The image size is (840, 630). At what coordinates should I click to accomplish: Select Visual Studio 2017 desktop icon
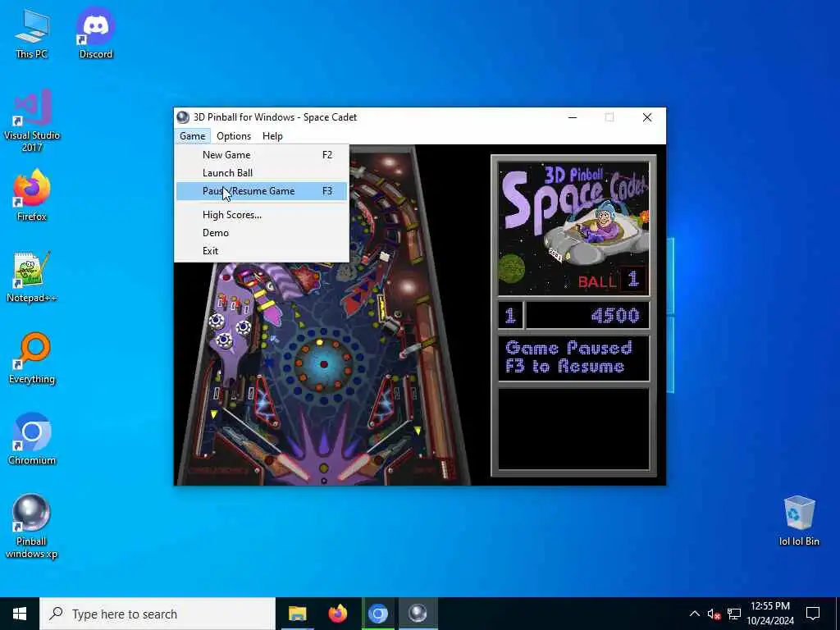pos(32,121)
